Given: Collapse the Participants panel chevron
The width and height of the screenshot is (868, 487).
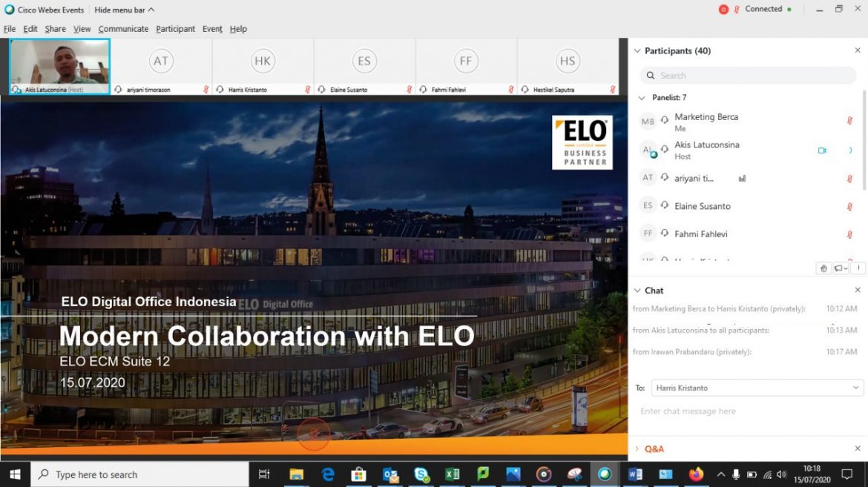Looking at the screenshot, I should (x=637, y=50).
